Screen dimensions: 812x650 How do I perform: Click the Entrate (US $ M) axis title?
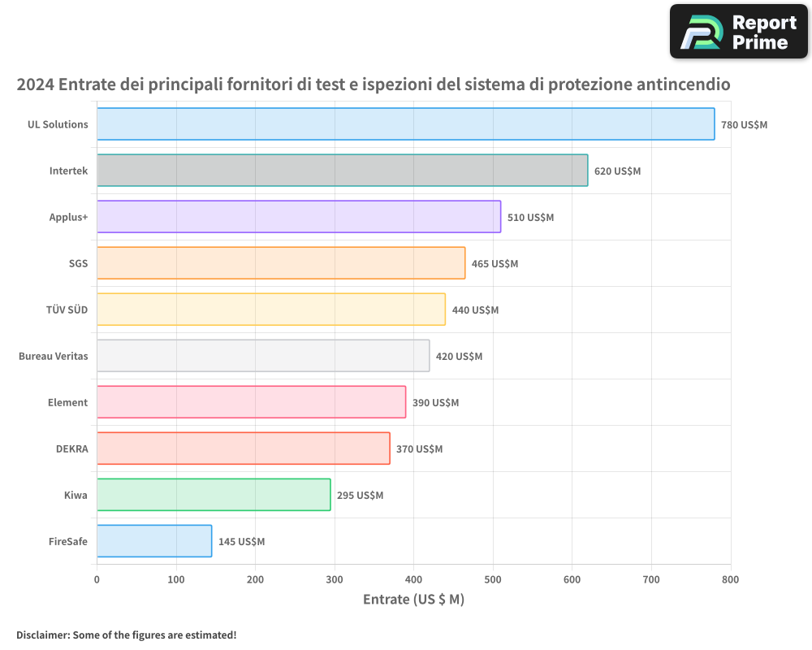[413, 600]
